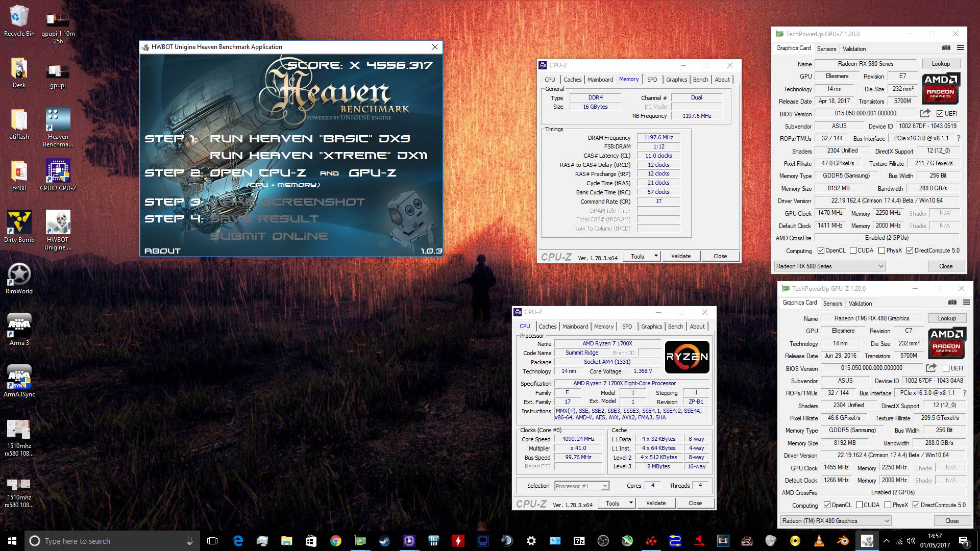This screenshot has height=551, width=980.
Task: Open Steam from the taskbar
Action: (384, 541)
